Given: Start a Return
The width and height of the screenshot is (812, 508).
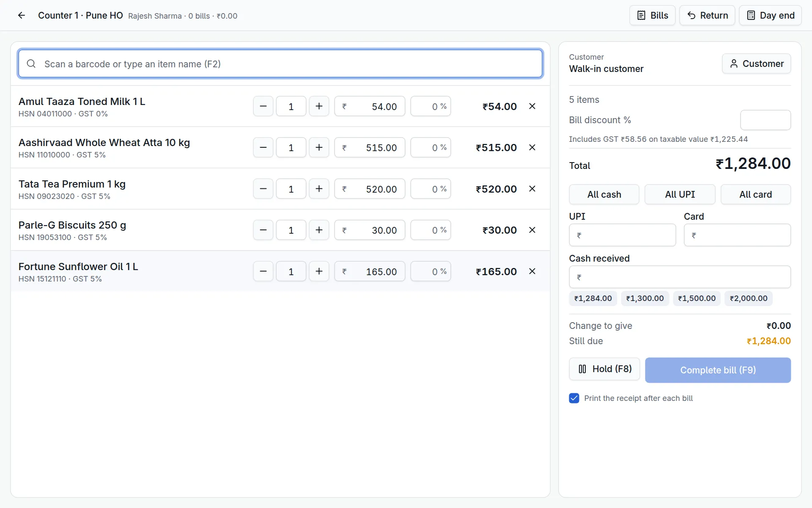Looking at the screenshot, I should (707, 16).
